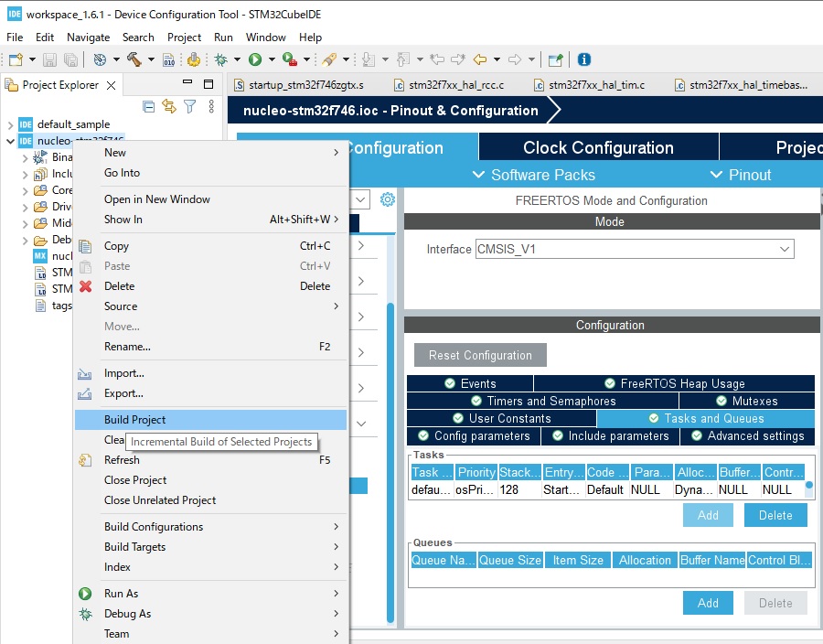Open the Interface CMSIS_V1 dropdown

[634, 249]
